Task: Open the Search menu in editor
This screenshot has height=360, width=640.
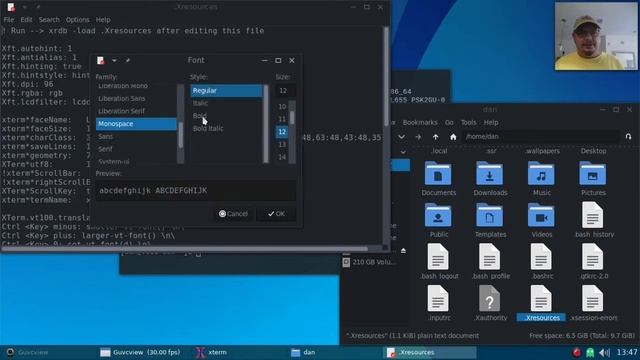Action: pos(49,20)
